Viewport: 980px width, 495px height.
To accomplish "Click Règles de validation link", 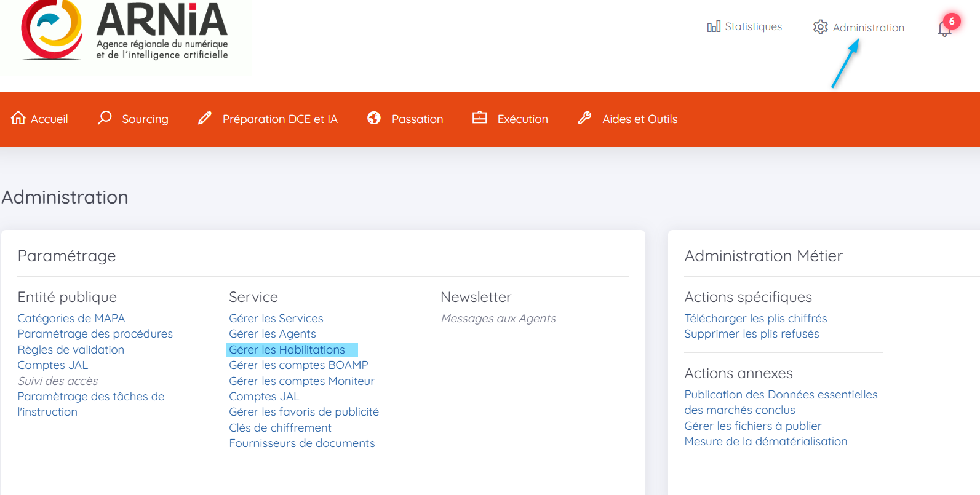I will pos(71,350).
